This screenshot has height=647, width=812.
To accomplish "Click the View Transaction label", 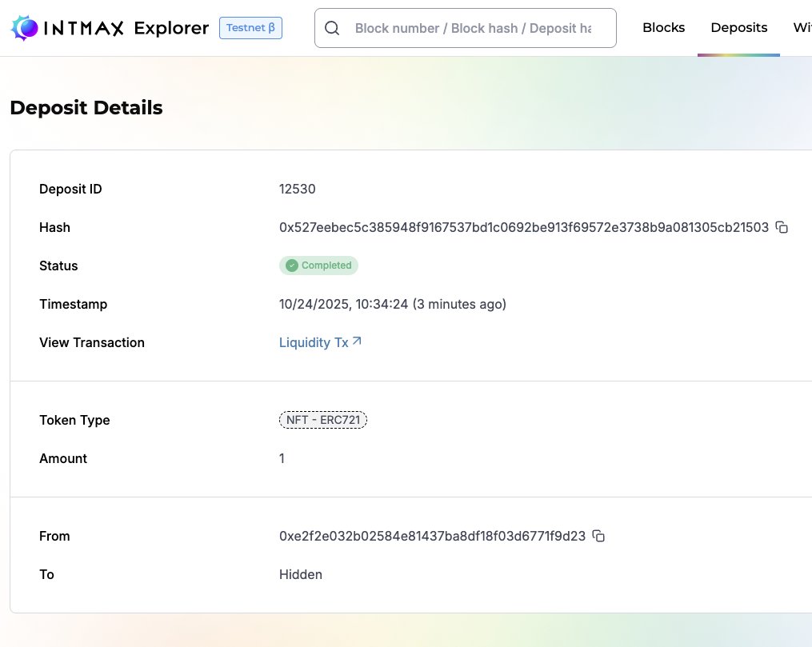I will tap(92, 342).
